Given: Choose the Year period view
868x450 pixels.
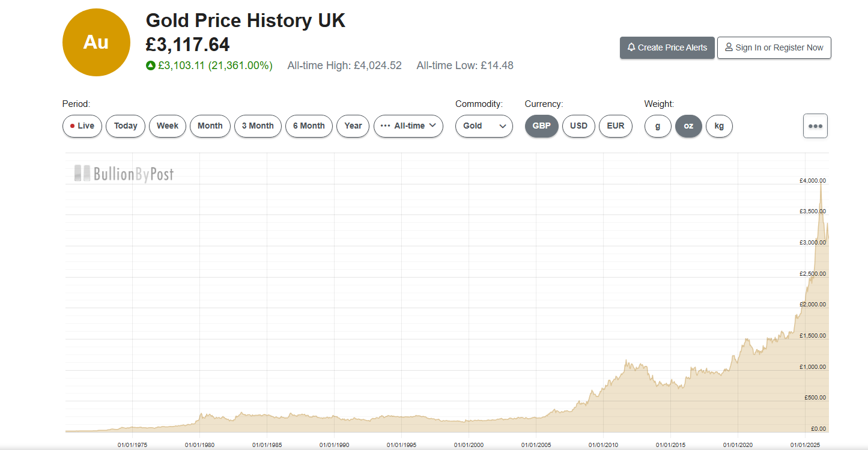Looking at the screenshot, I should [353, 126].
